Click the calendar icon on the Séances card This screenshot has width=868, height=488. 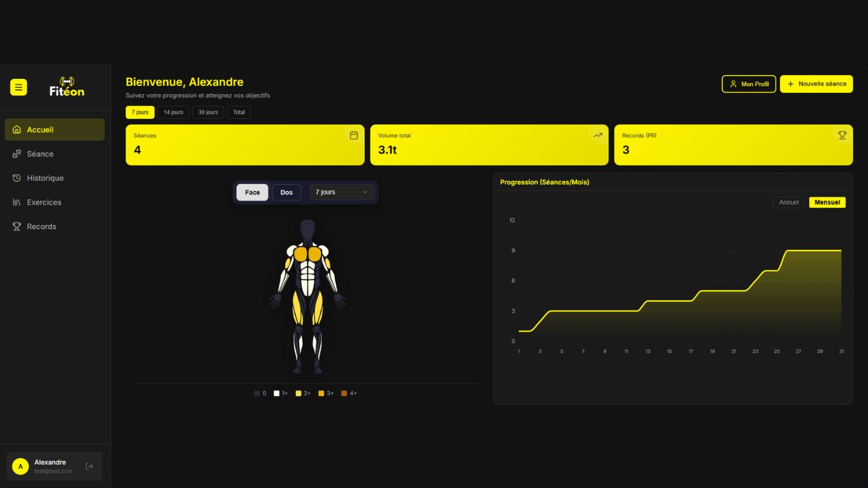coord(354,136)
